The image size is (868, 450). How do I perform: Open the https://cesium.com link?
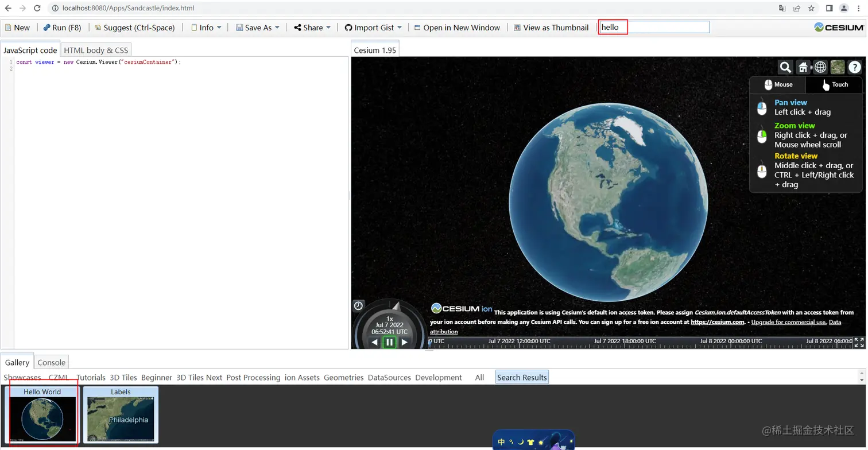718,322
